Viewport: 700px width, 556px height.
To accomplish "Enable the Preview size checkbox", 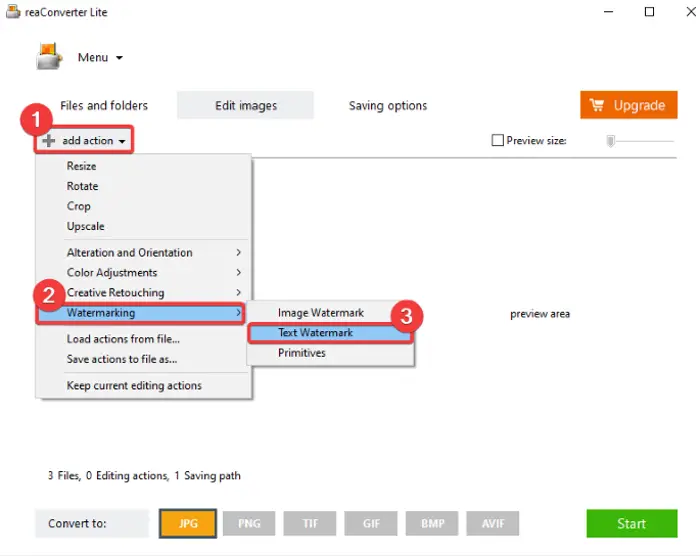I will tap(497, 140).
